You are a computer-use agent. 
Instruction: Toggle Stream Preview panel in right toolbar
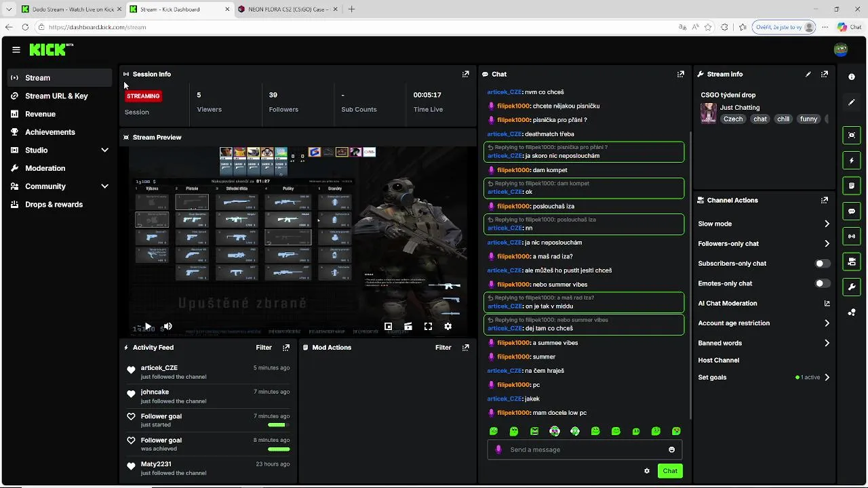coord(852,135)
